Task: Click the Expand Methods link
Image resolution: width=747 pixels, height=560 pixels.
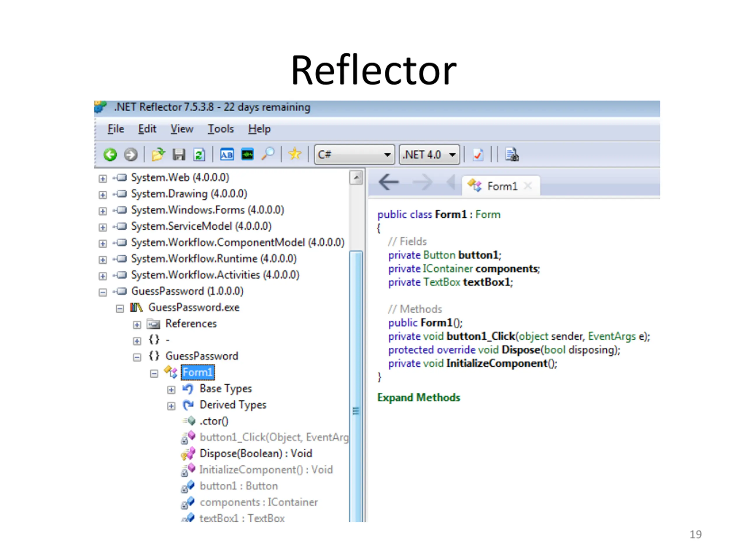Action: point(419,398)
